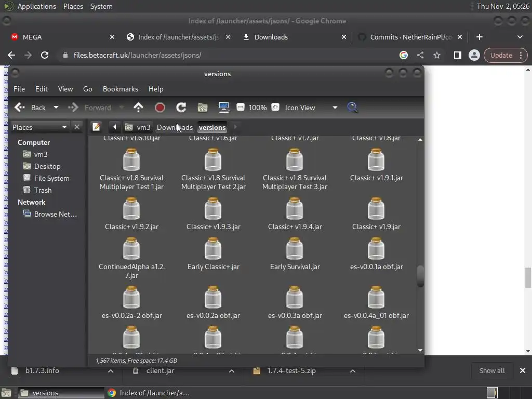
Task: Select Early Survival.jar file icon
Action: [x=295, y=248]
